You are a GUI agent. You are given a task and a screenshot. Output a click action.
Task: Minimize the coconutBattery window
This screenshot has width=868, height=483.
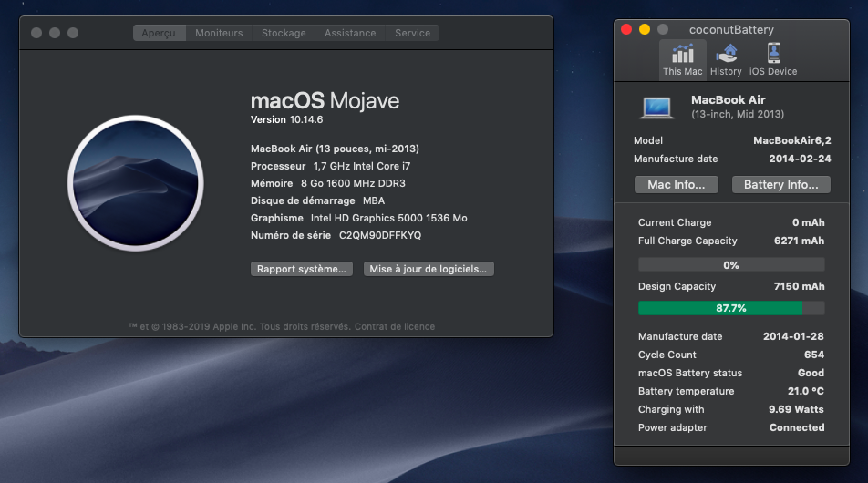645,29
